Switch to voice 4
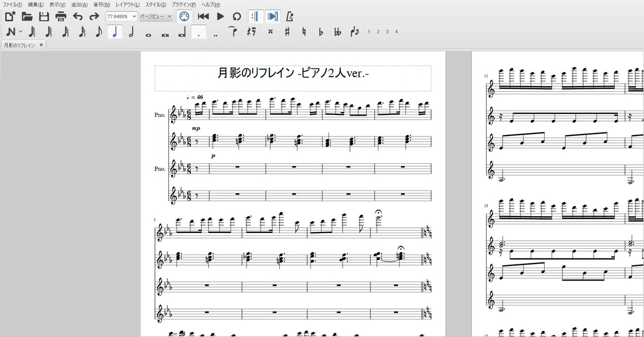Screen dimensions: 644x337 click(x=396, y=32)
